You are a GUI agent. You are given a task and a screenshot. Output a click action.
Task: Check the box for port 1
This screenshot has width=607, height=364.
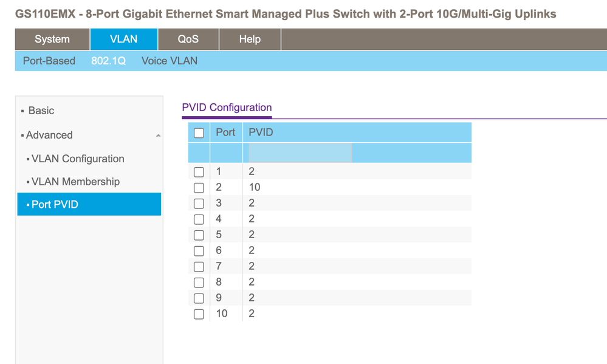tap(199, 173)
